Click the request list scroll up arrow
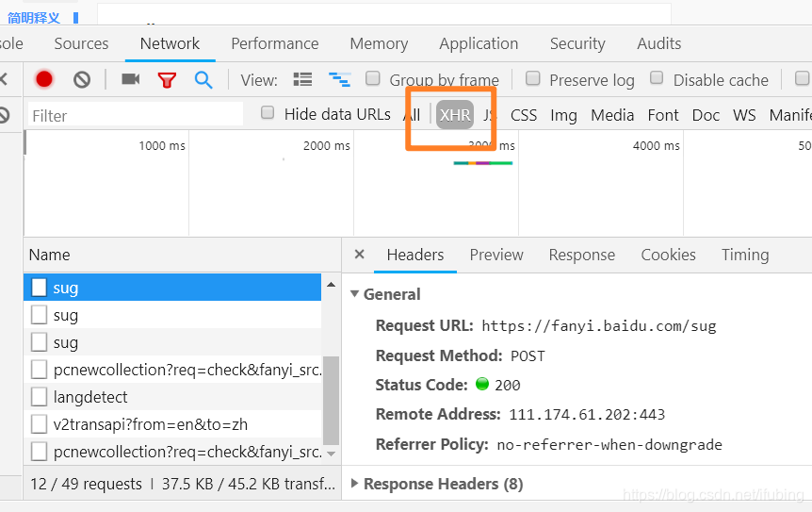This screenshot has height=512, width=812. [331, 285]
